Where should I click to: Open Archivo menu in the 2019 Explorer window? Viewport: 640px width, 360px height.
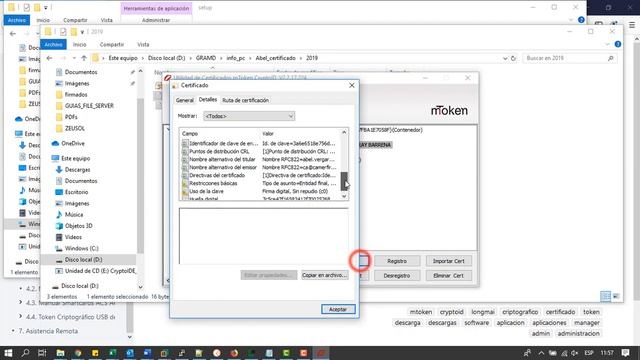click(53, 44)
